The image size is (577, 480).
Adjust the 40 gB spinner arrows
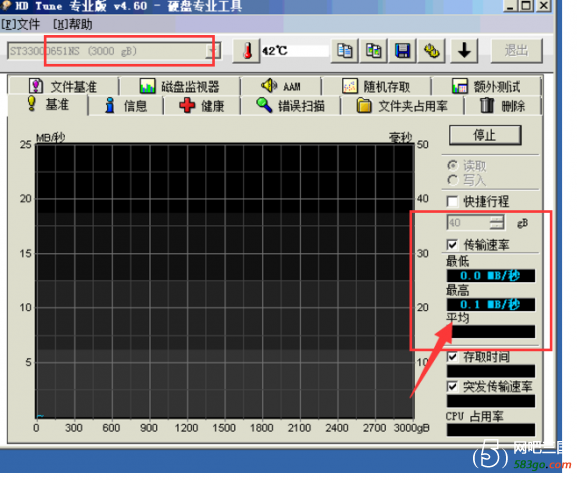tap(497, 222)
